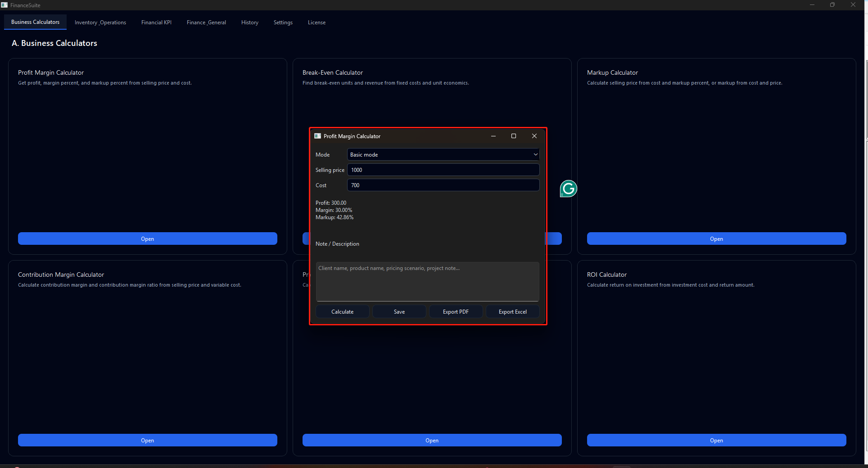This screenshot has height=468, width=868.
Task: Close the Profit Margin Calculator dialog
Action: coord(534,136)
